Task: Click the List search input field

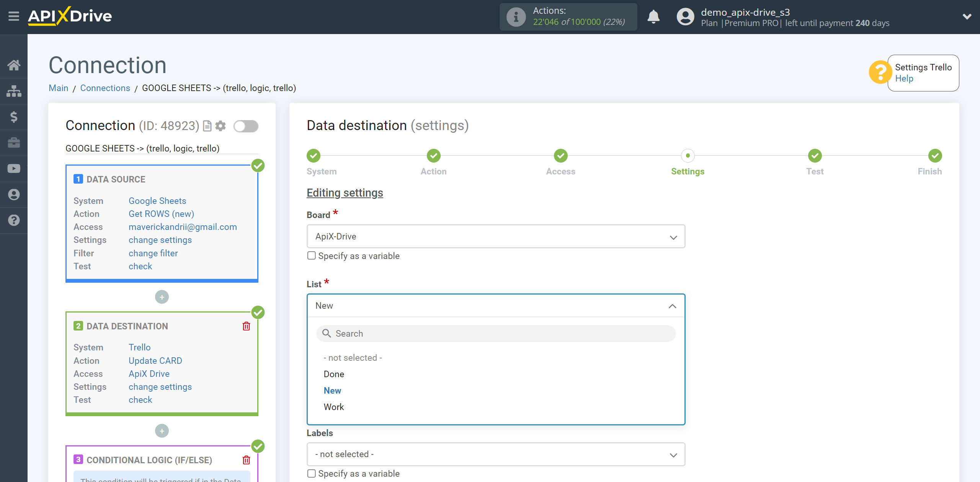Action: (x=497, y=334)
